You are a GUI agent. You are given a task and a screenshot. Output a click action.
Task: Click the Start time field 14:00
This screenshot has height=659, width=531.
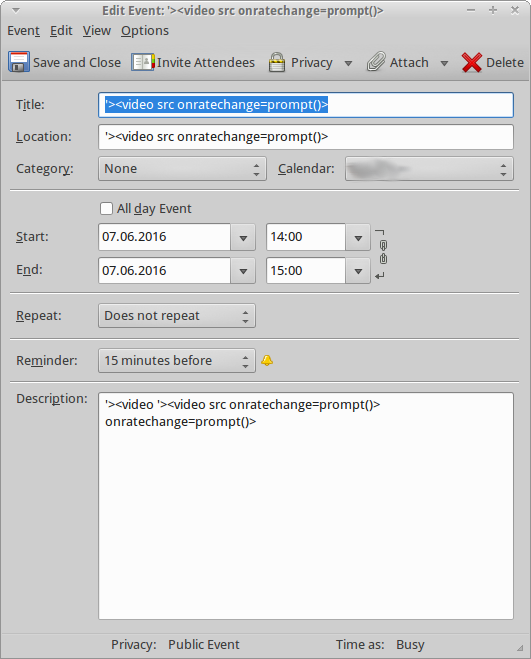click(x=306, y=237)
